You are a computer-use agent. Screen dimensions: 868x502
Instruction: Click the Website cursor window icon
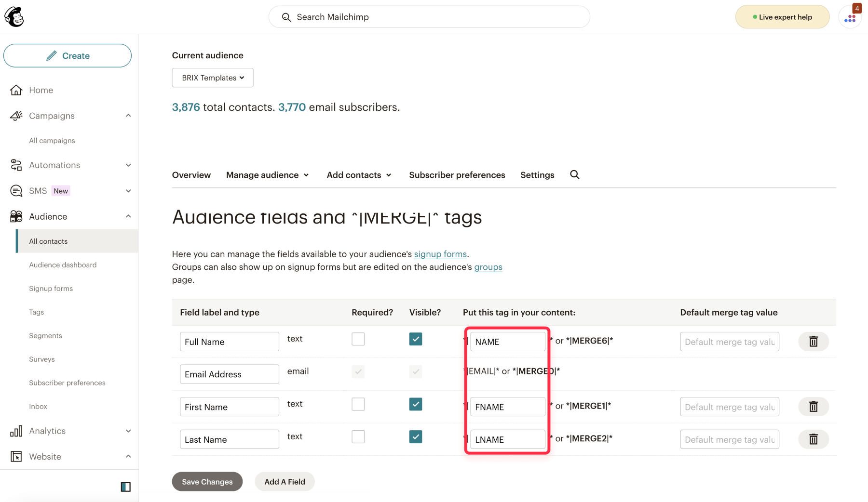click(x=16, y=456)
